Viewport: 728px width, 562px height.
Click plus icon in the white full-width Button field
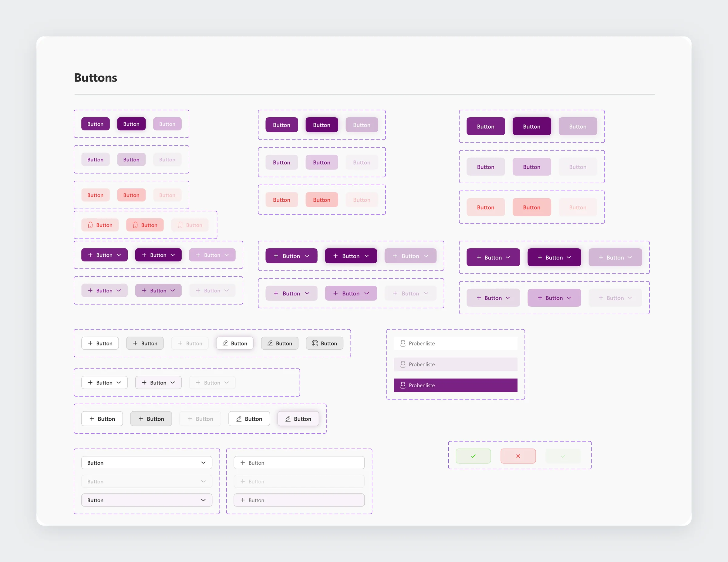pos(243,463)
